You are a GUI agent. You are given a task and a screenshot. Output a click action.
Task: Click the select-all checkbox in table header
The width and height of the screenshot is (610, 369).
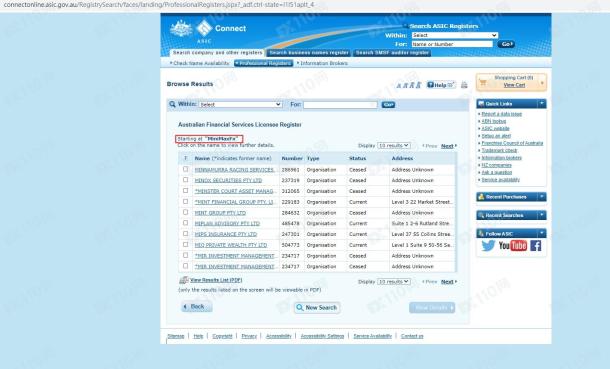click(x=186, y=158)
